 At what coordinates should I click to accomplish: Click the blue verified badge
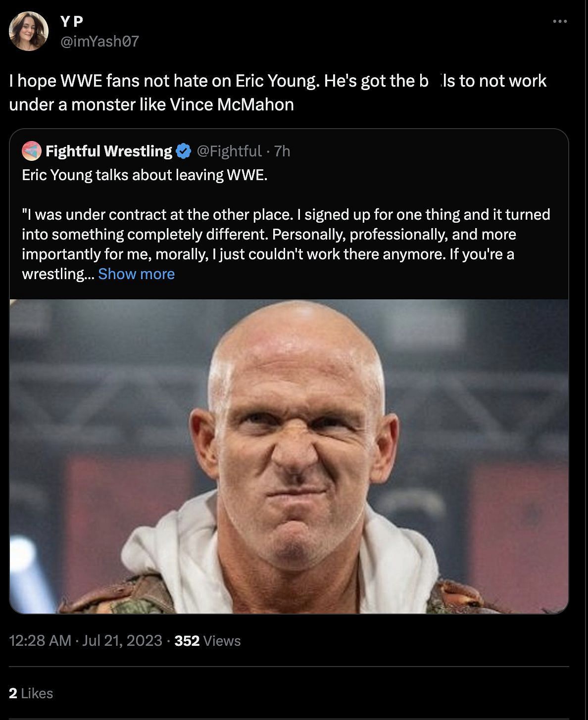point(184,151)
